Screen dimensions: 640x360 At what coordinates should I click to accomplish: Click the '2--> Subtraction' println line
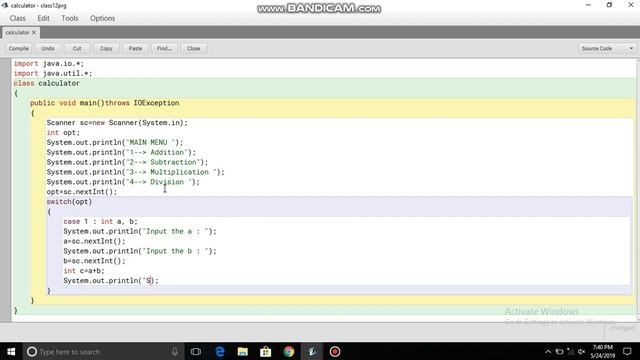127,162
